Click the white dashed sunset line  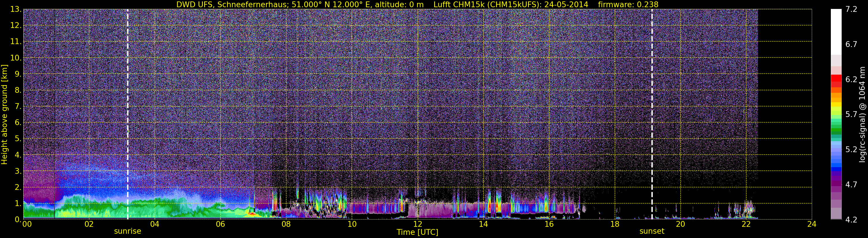point(652,114)
